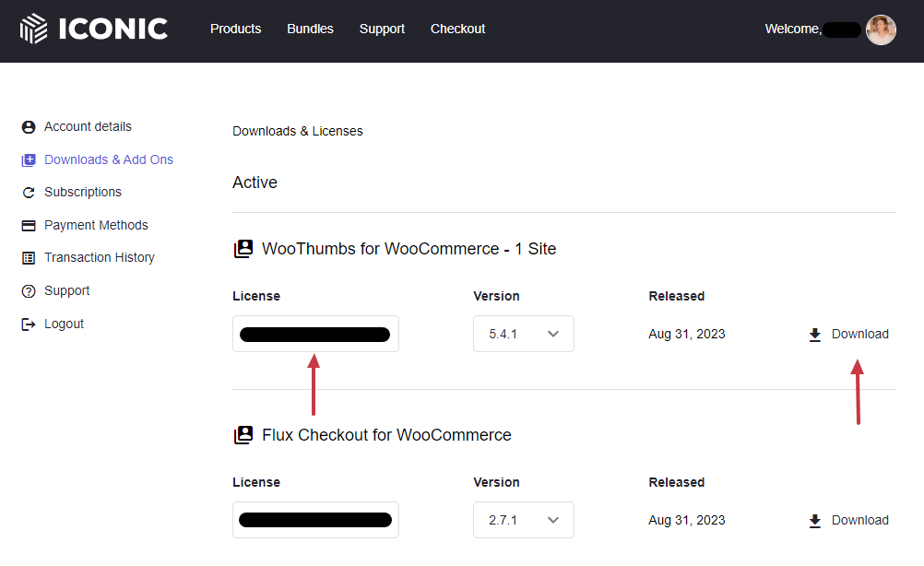
Task: Click the Transaction History list icon
Action: [29, 258]
